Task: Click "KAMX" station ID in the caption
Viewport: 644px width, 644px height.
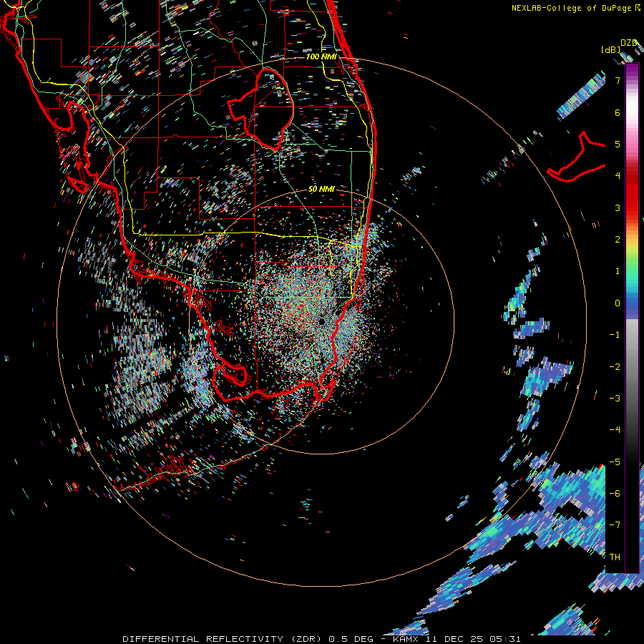Action: pyautogui.click(x=407, y=639)
